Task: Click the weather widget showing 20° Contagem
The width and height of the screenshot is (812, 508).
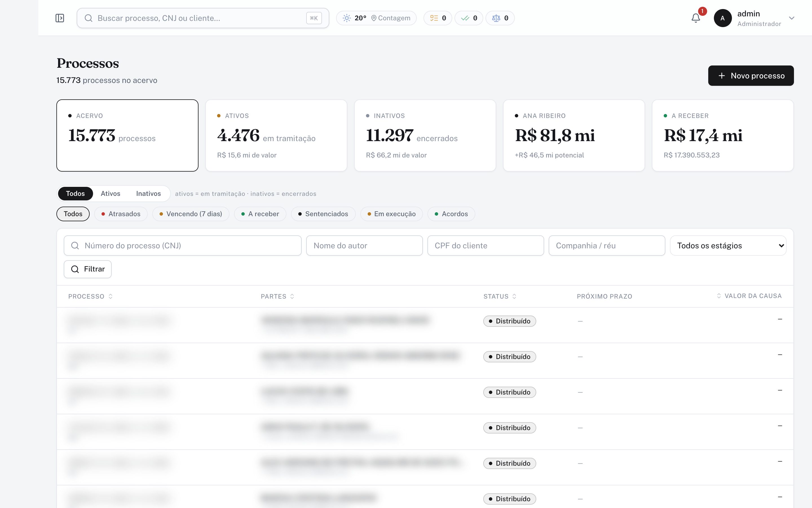Action: pos(376,18)
